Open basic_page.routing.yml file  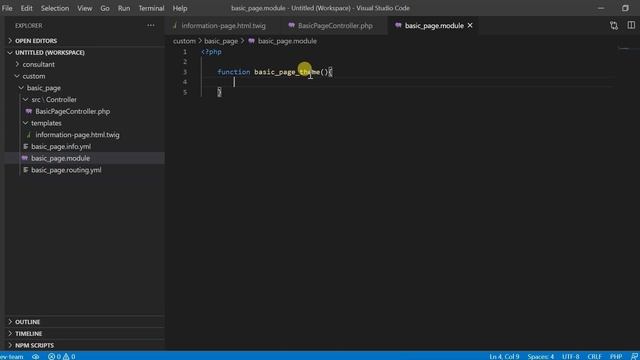[66, 170]
